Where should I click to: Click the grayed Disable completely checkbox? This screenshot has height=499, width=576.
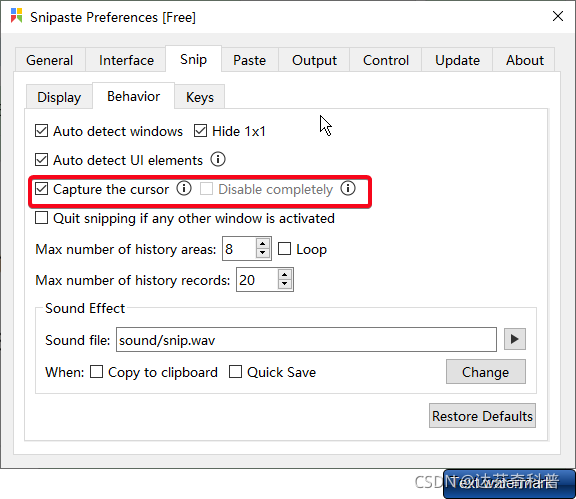pyautogui.click(x=206, y=189)
